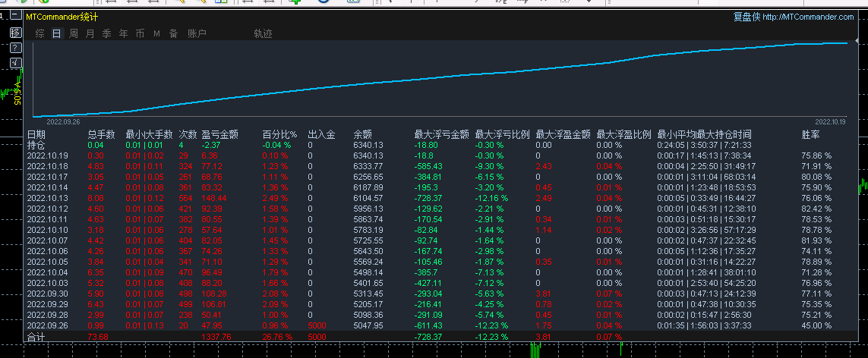868x358 pixels.
Task: Click the 百分比% column header
Action: [279, 134]
